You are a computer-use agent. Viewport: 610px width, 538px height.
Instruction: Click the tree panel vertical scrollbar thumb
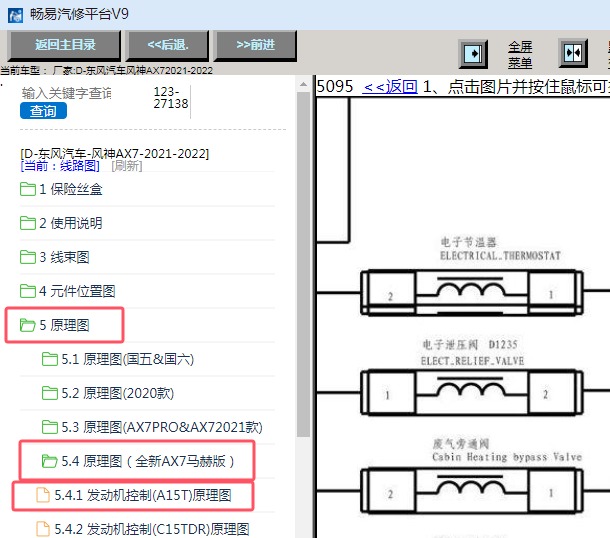(303, 265)
